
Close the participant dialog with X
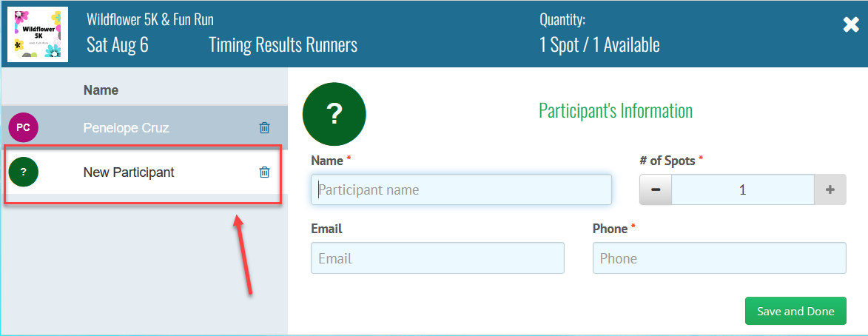(x=850, y=25)
